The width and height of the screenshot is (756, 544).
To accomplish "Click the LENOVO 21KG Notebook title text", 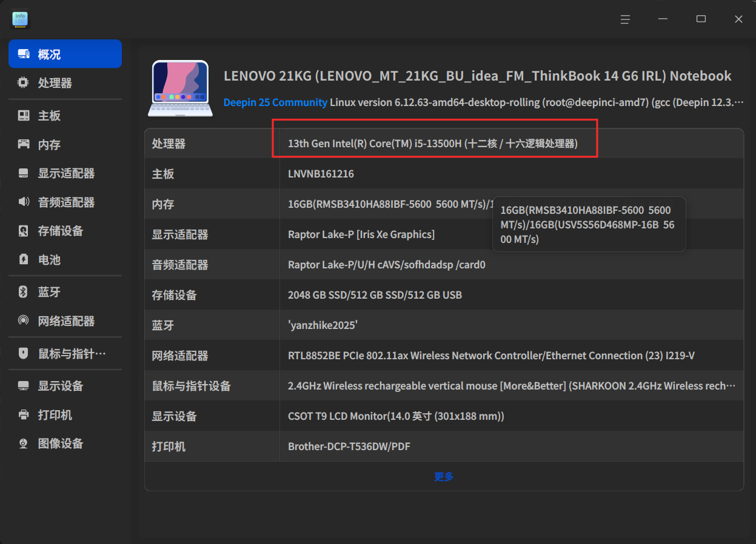I will tap(478, 76).
